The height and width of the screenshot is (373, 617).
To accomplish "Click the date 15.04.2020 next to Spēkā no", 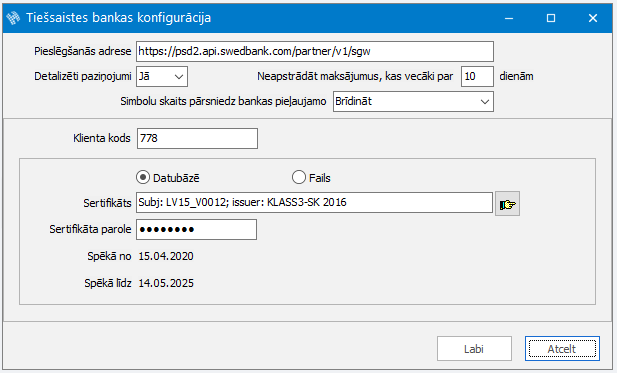I will click(x=166, y=257).
